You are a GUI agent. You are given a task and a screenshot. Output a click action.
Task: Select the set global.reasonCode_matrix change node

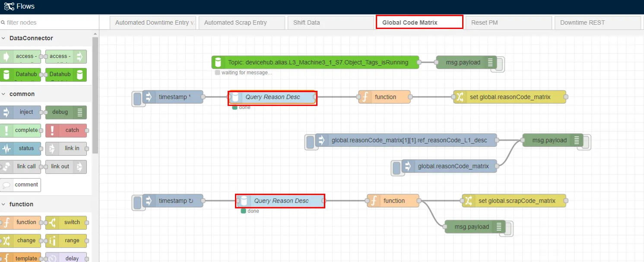[x=510, y=97]
